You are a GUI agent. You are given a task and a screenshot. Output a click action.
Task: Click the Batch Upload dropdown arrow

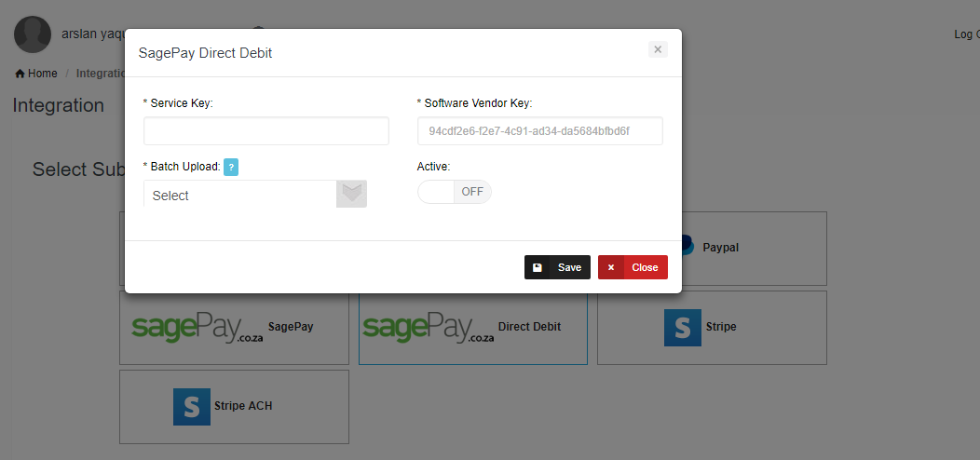pos(351,194)
